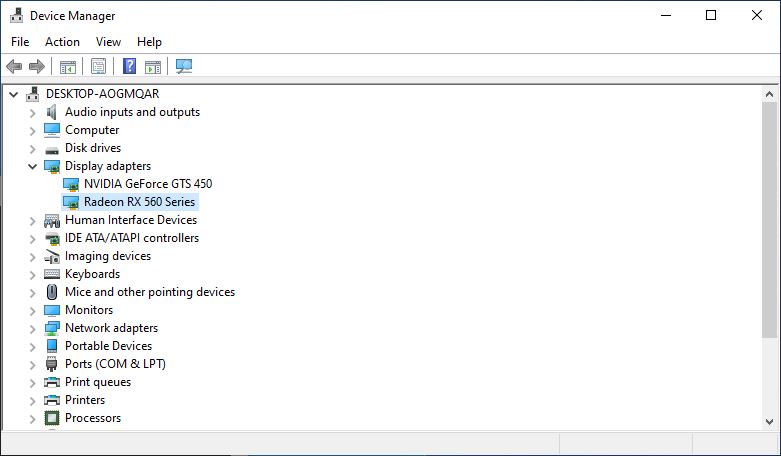Select the Radeon RX 560 Series device
781x456 pixels.
pos(140,202)
